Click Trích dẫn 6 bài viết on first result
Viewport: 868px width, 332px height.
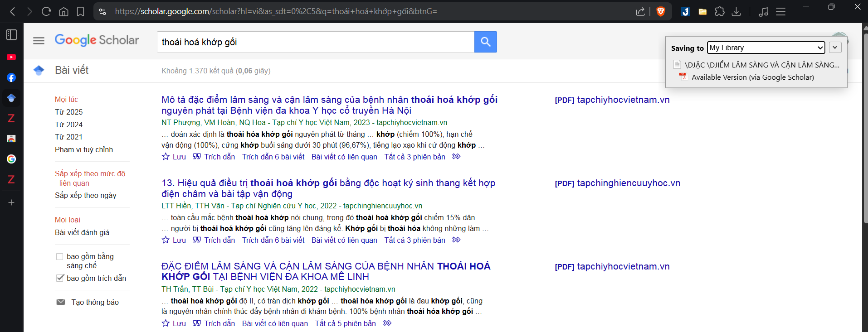273,157
